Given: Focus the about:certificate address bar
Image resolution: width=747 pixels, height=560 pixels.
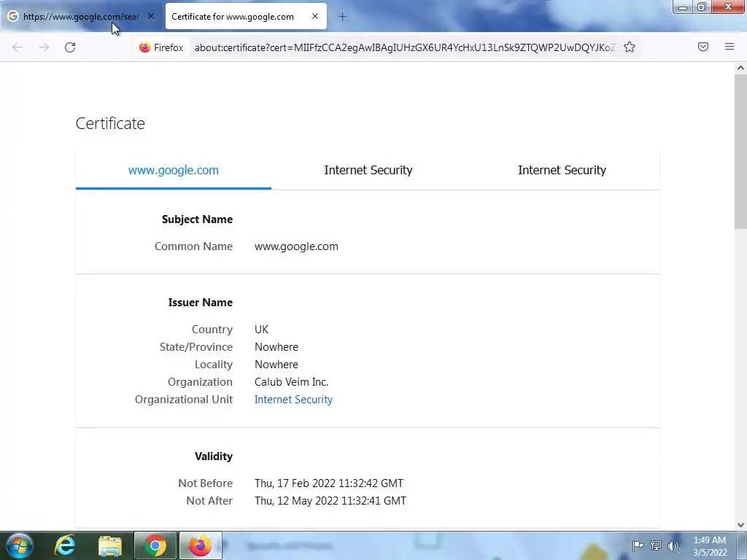Looking at the screenshot, I should click(405, 47).
